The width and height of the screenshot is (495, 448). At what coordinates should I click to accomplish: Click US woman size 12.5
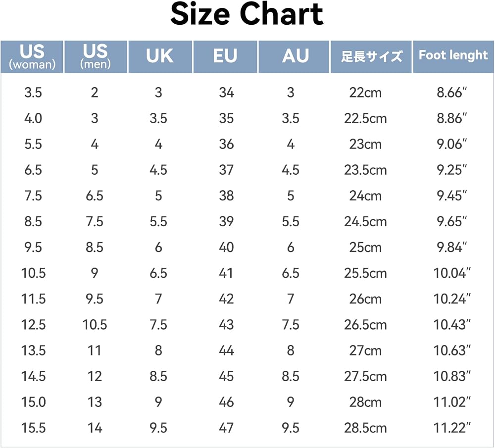(33, 325)
